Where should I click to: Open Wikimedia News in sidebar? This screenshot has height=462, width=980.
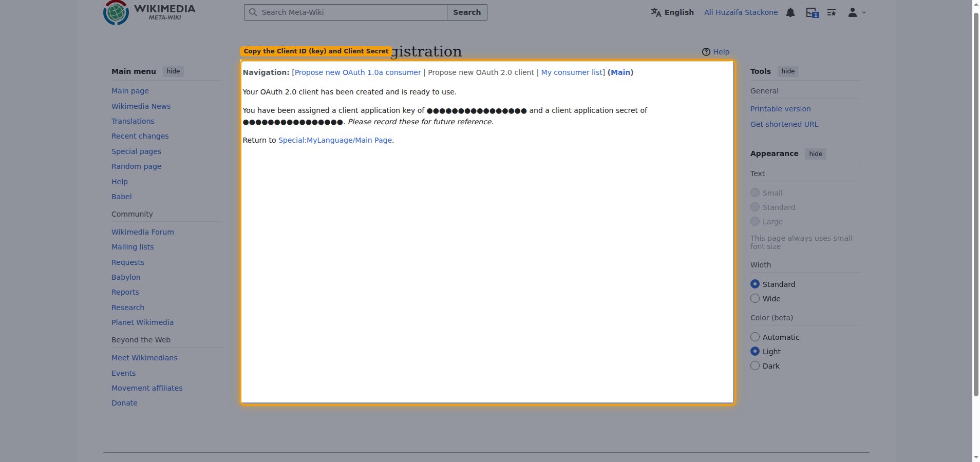click(141, 106)
